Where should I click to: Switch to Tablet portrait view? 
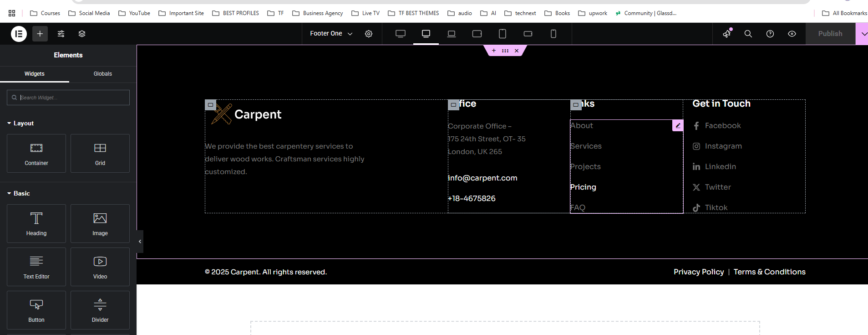click(x=503, y=34)
